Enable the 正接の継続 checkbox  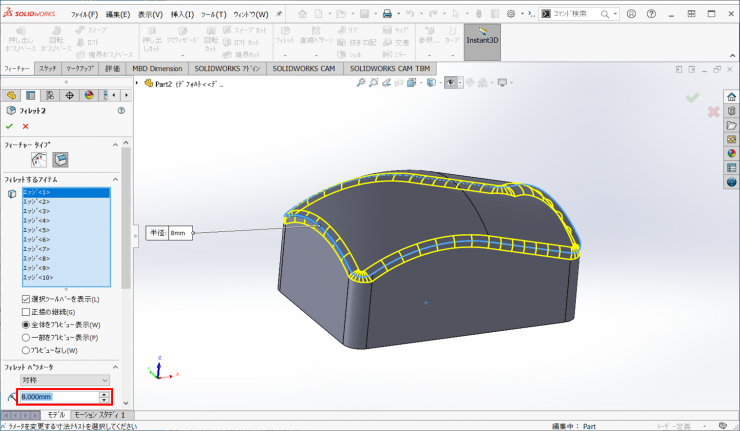26,312
